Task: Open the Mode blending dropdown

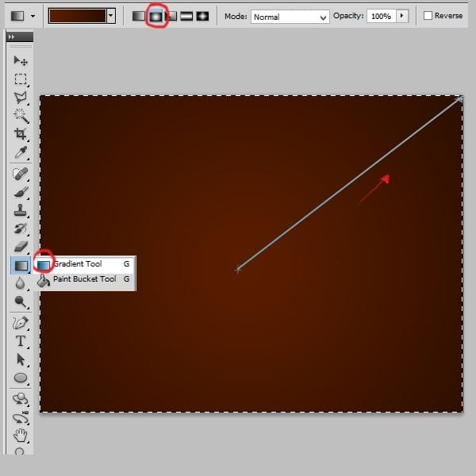Action: (x=290, y=16)
